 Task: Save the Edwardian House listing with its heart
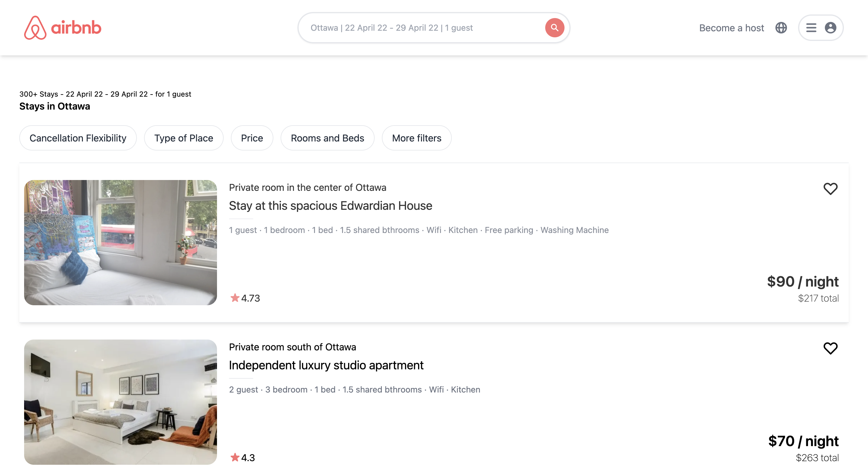coord(830,189)
